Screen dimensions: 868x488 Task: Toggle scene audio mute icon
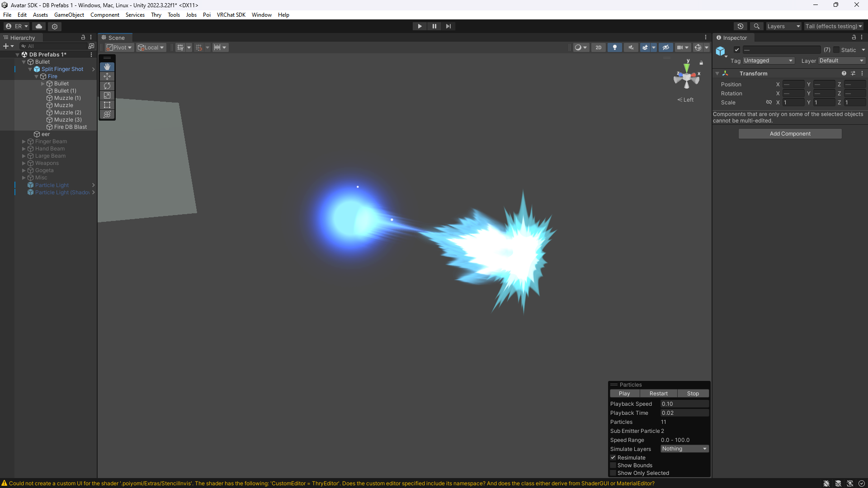631,47
